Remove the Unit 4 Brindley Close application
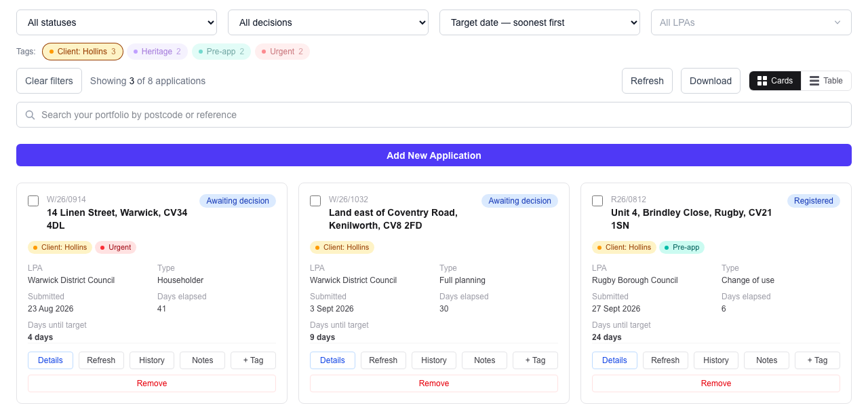This screenshot has width=868, height=414. [x=716, y=383]
